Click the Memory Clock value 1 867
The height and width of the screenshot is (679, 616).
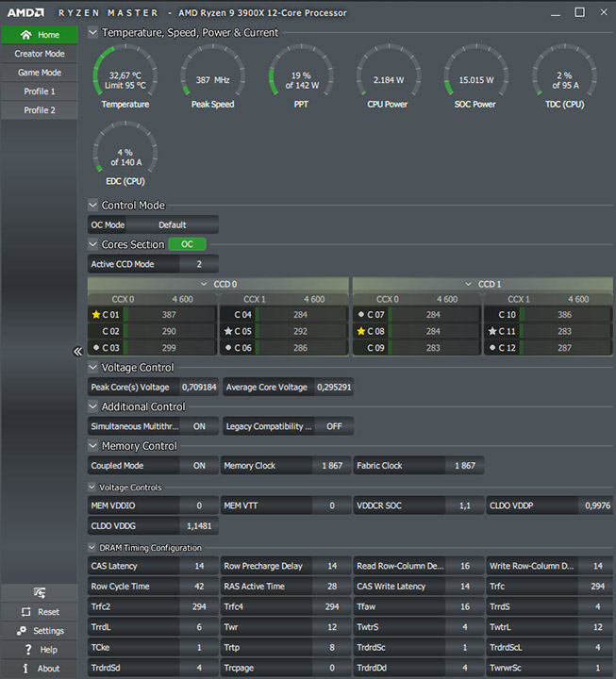tap(332, 466)
